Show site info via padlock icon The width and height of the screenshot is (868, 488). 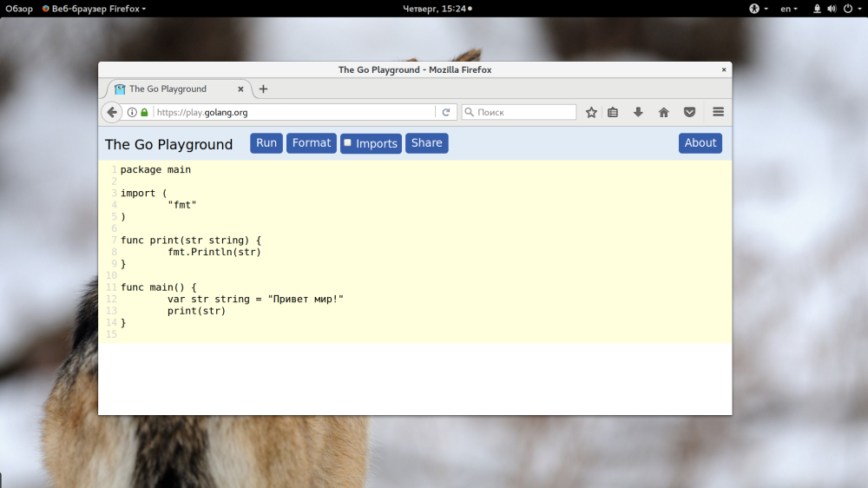tap(144, 112)
